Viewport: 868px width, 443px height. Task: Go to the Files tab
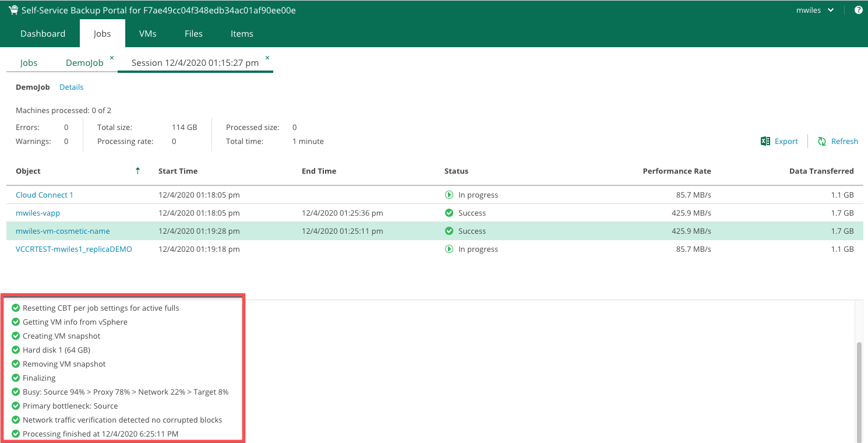point(193,33)
